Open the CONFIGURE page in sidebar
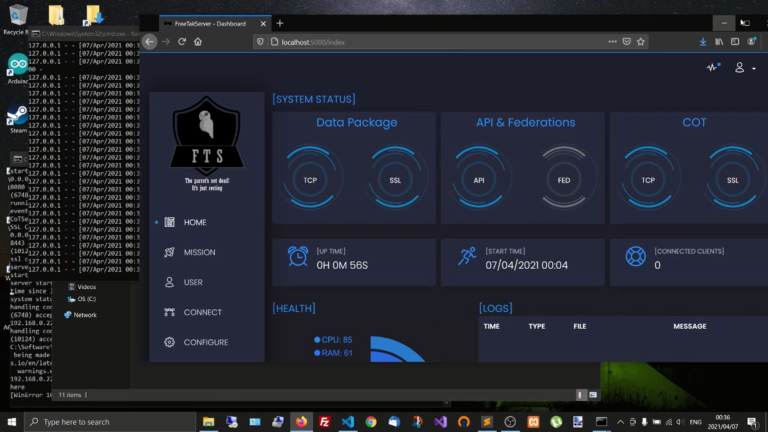768x432 pixels. tap(206, 342)
